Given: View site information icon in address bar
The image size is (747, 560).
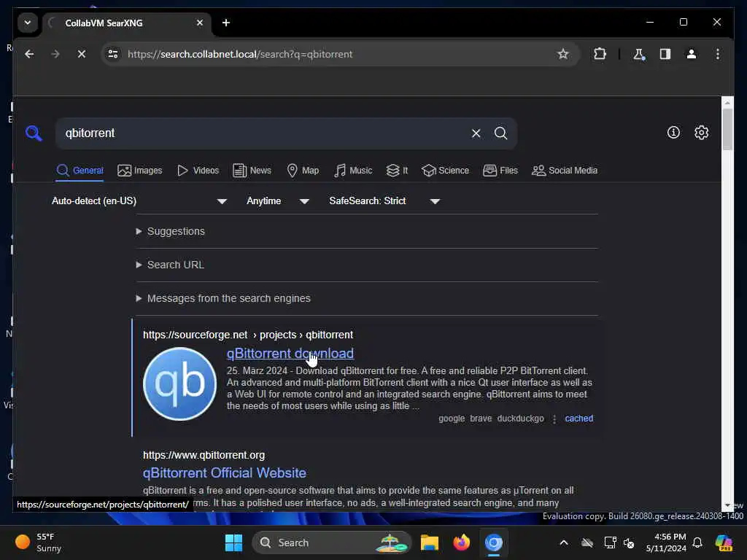Looking at the screenshot, I should click(113, 54).
